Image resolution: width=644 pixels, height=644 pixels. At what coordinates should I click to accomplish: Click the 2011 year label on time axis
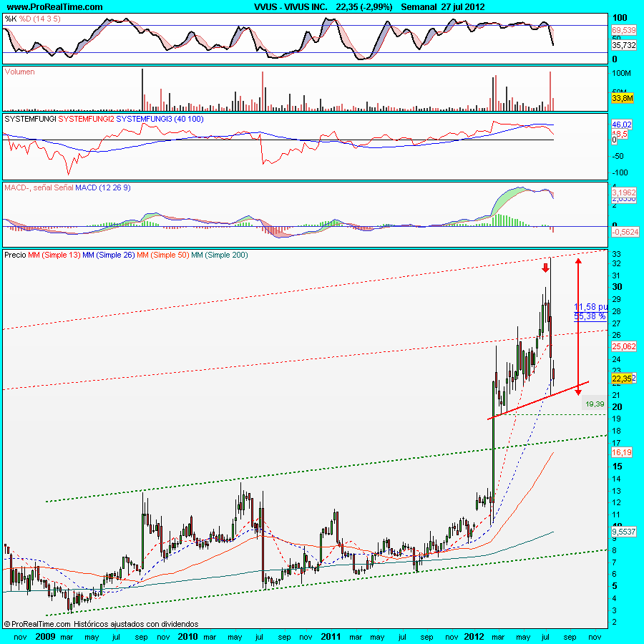[x=331, y=637]
